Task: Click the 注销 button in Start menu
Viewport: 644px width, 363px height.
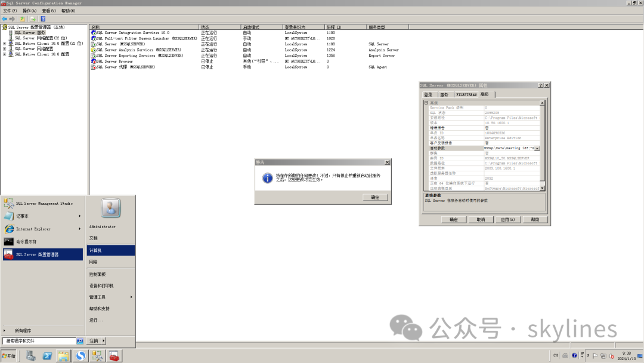Action: pyautogui.click(x=94, y=341)
